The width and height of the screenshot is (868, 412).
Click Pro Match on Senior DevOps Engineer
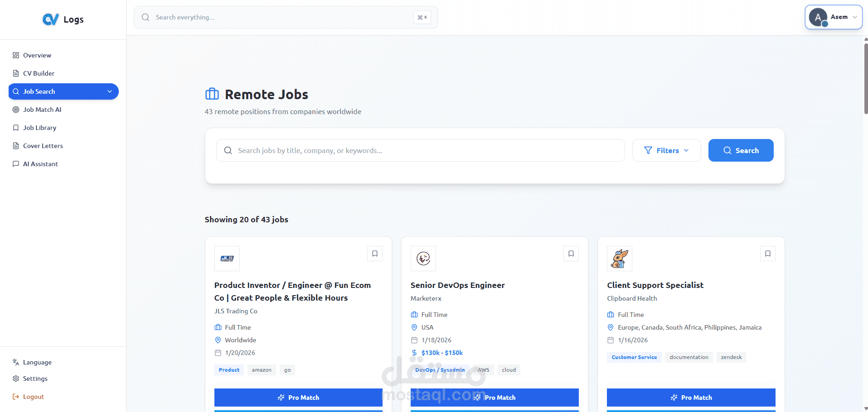[x=495, y=398]
